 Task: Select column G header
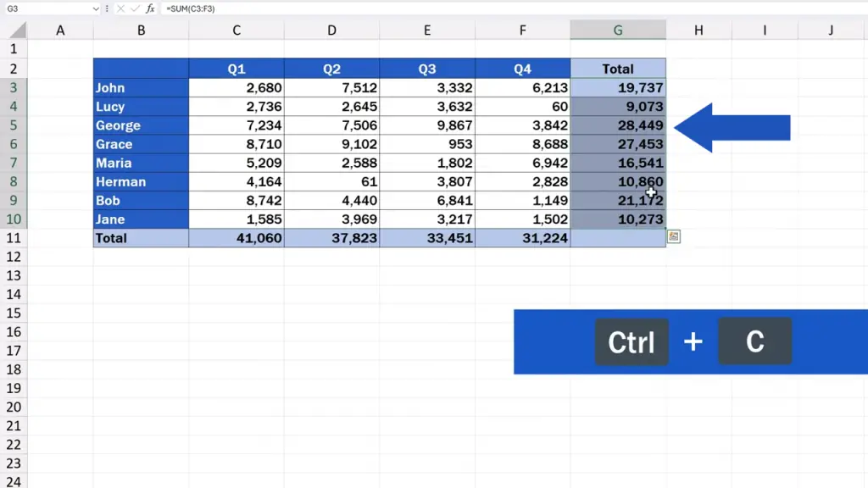pyautogui.click(x=618, y=30)
